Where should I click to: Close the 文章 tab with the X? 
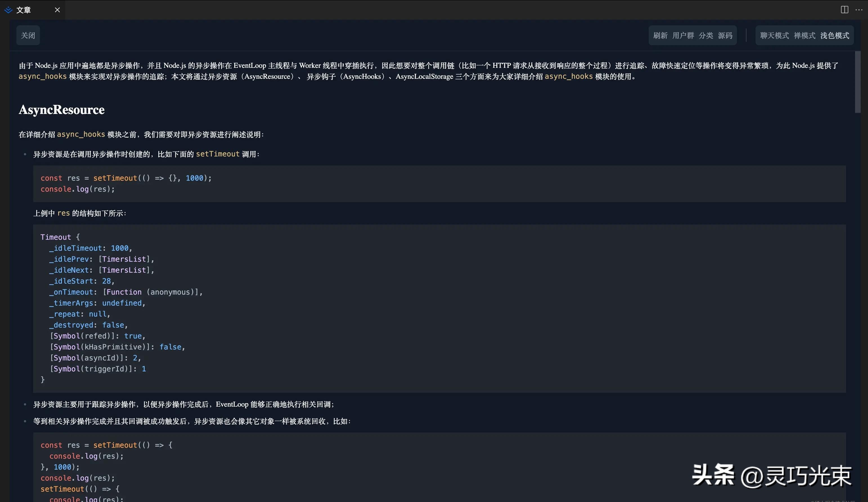[x=57, y=10]
